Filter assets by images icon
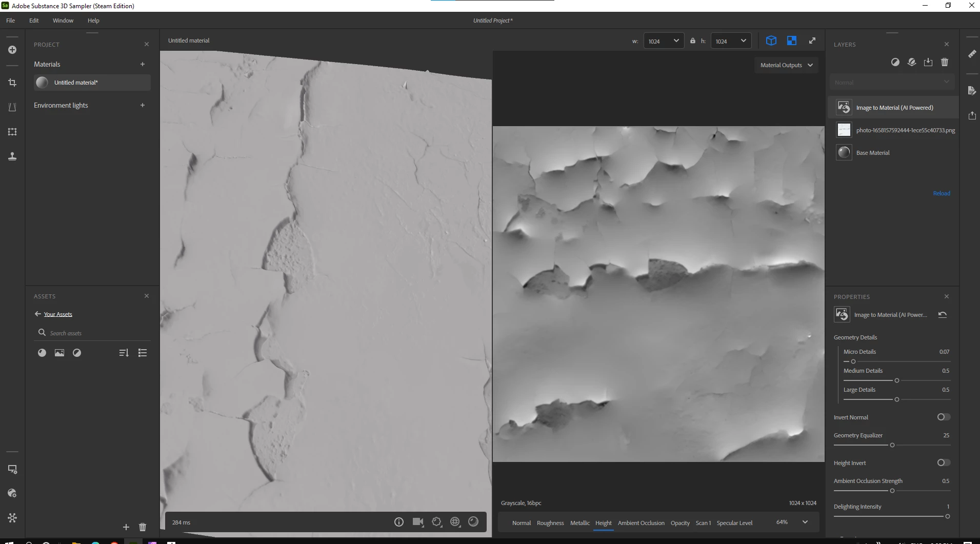 pyautogui.click(x=59, y=353)
